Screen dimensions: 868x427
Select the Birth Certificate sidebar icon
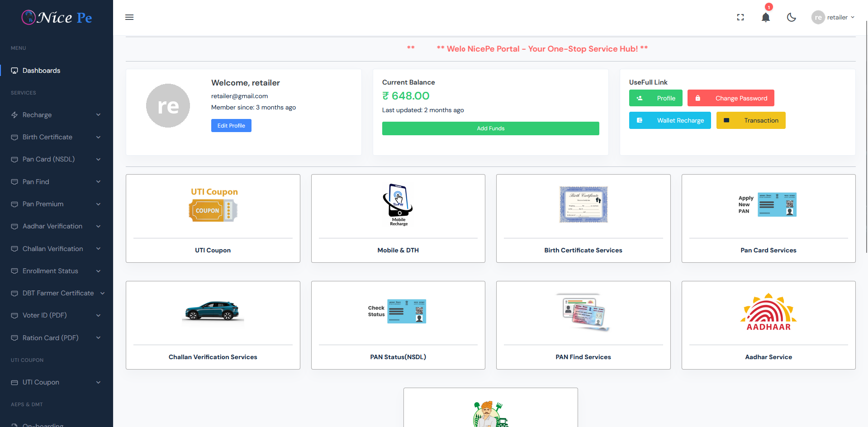pyautogui.click(x=14, y=137)
